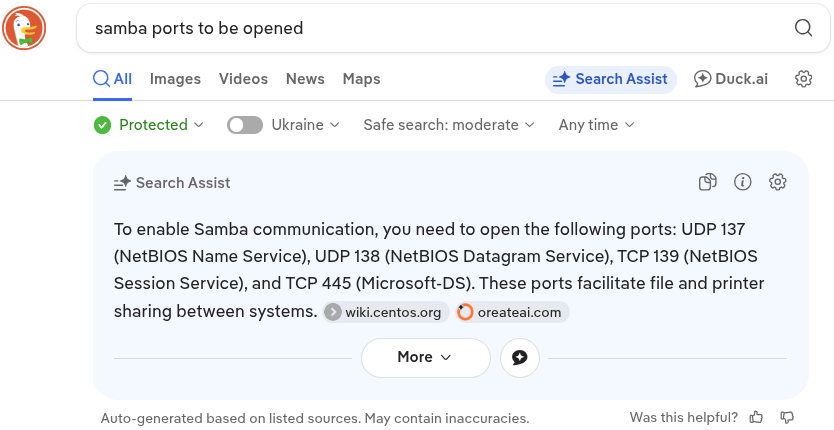Open the Any time filter dropdown
This screenshot has width=834, height=430.
coord(596,125)
